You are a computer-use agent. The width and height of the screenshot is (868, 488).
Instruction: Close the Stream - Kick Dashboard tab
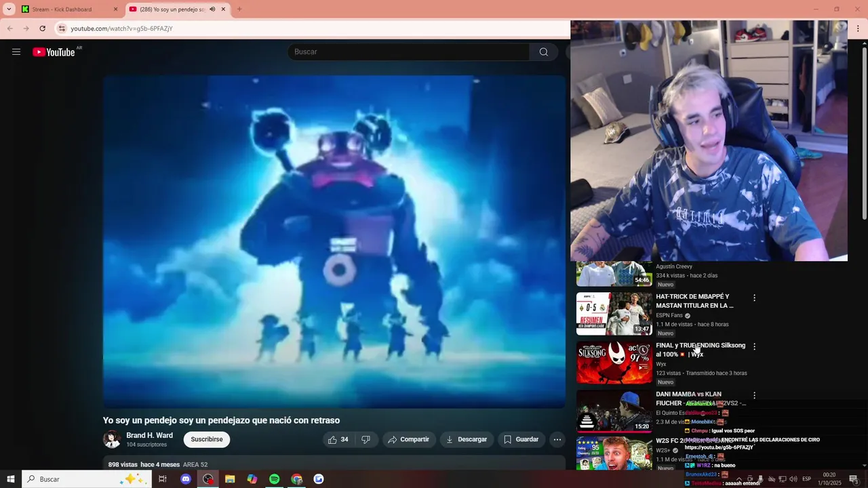tap(115, 9)
